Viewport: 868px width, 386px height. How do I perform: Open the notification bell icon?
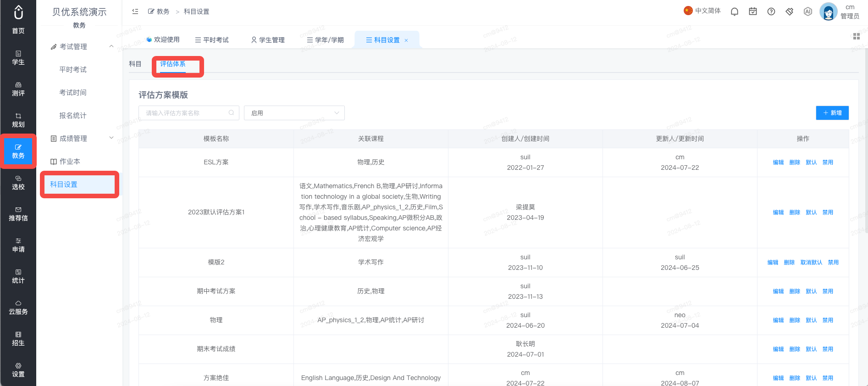(735, 11)
